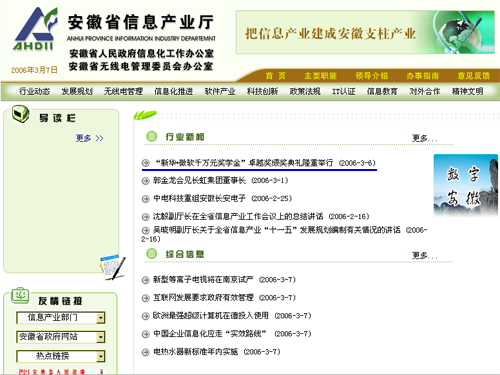Expand the 安徽省政府网站 dropdown list

(x=101, y=337)
